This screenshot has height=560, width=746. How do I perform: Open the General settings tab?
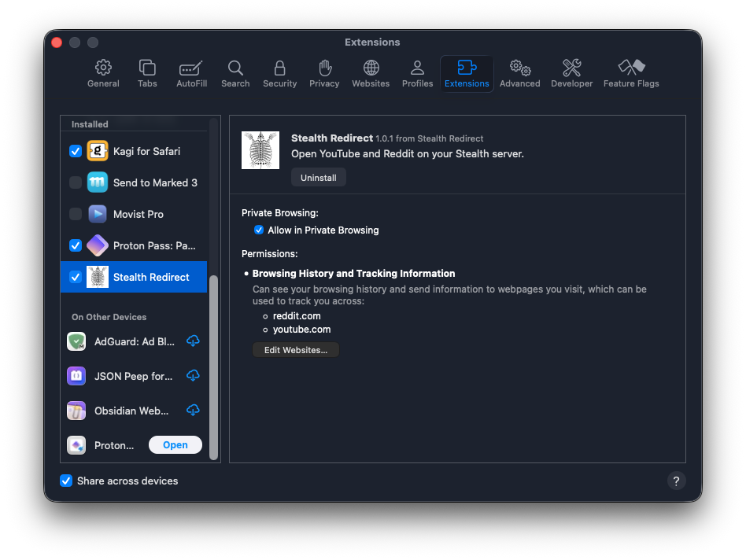103,74
